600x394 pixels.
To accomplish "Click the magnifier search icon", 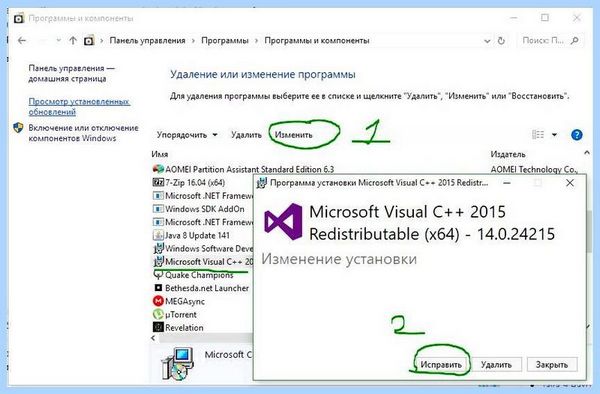I will tap(574, 40).
